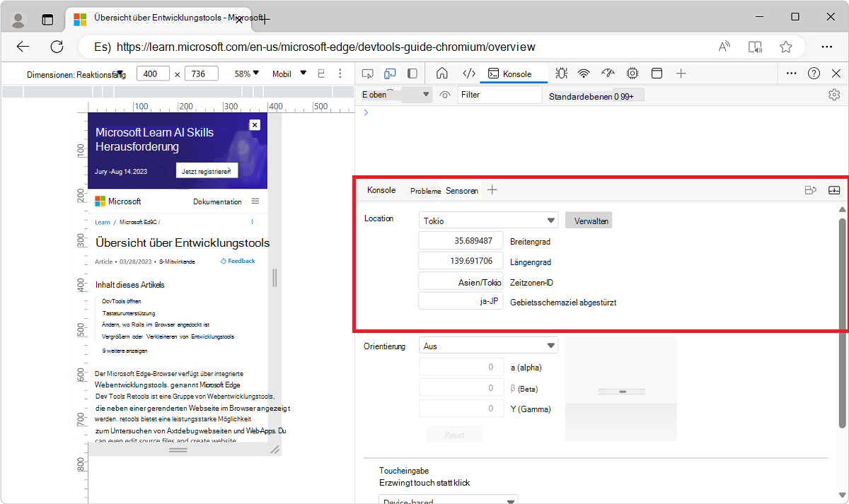The width and height of the screenshot is (849, 504).
Task: Toggle the device emulation icon
Action: pyautogui.click(x=390, y=73)
